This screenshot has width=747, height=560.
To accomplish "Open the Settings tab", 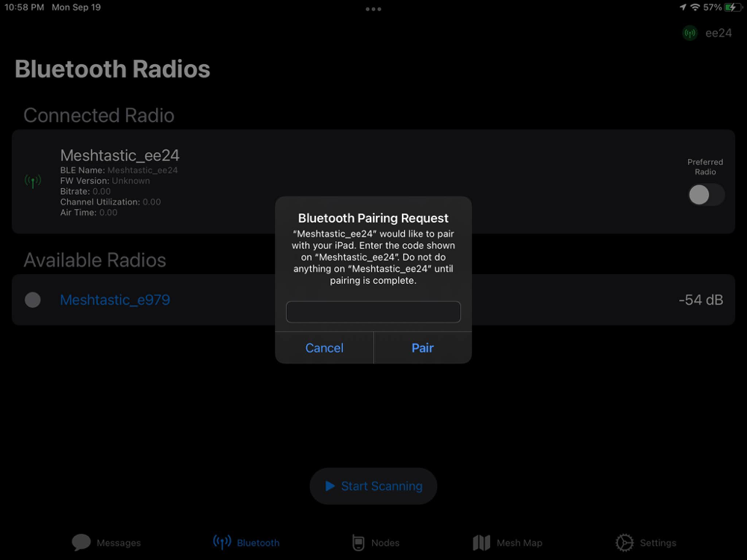I will coord(645,542).
